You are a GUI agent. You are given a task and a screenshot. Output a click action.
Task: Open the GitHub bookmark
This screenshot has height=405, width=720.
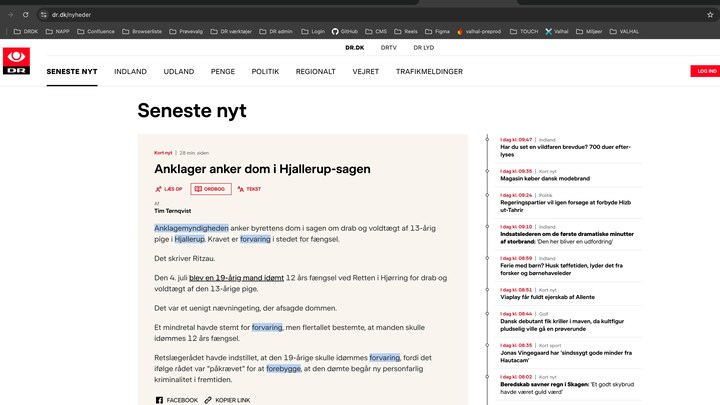[345, 31]
